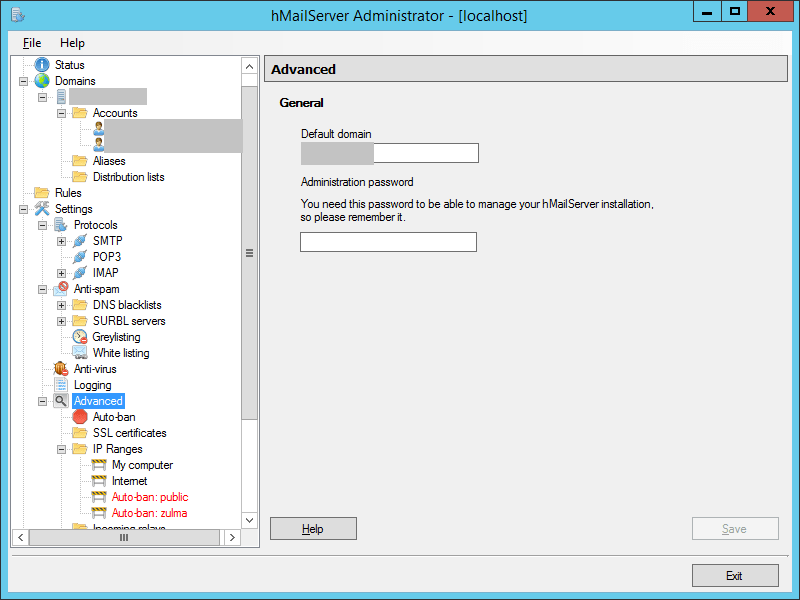Expand the SMTP tree node
This screenshot has height=600, width=800.
click(x=61, y=241)
